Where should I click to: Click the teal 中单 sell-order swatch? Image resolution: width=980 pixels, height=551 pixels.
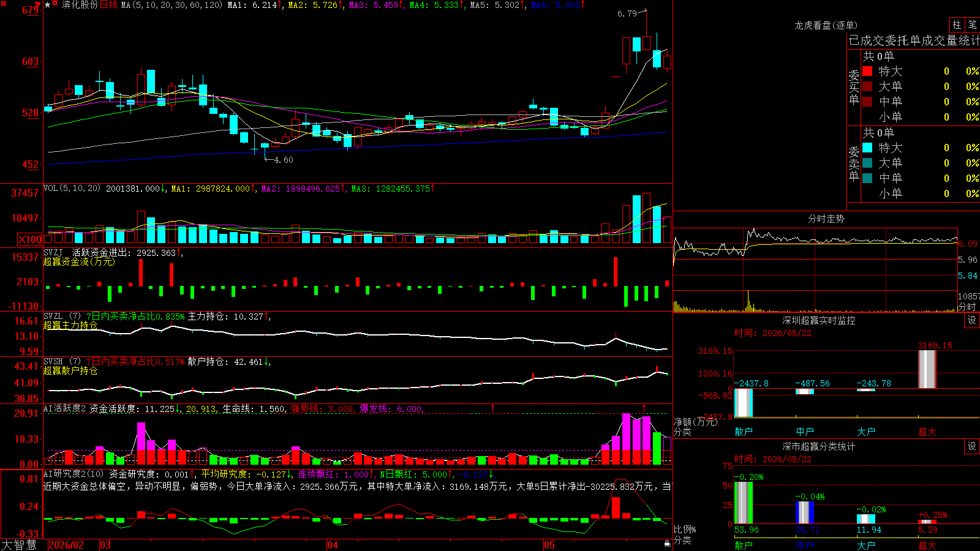pyautogui.click(x=867, y=178)
